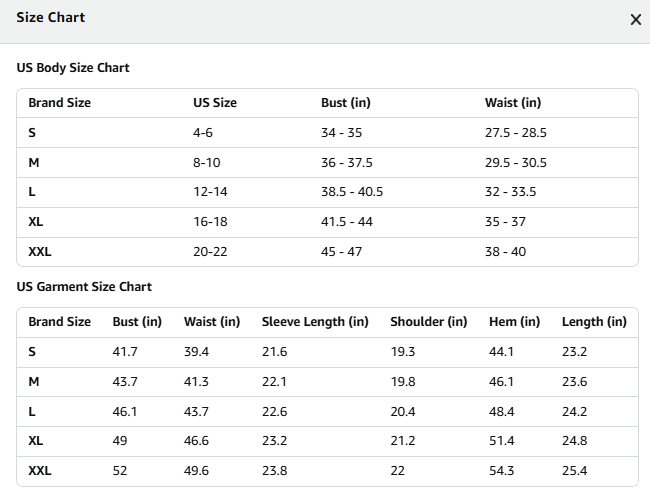Screen dimensions: 650x495
Task: Select the XL row label in body chart
Action: coord(36,222)
